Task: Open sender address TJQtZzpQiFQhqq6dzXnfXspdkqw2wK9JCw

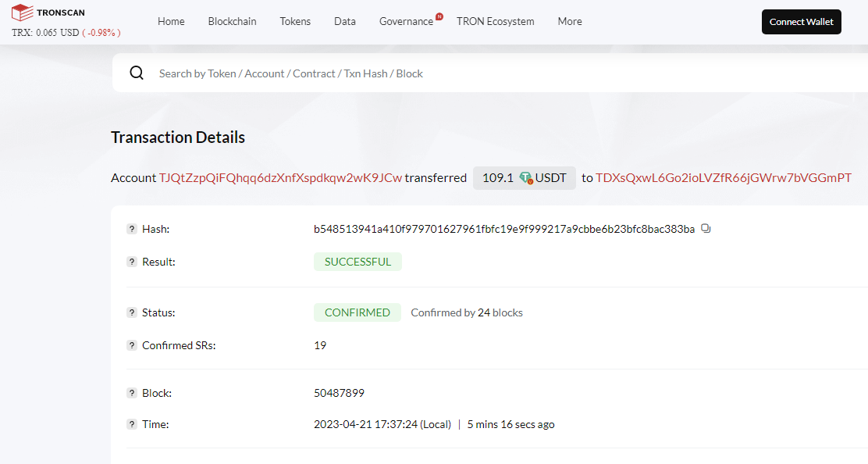Action: (x=281, y=178)
